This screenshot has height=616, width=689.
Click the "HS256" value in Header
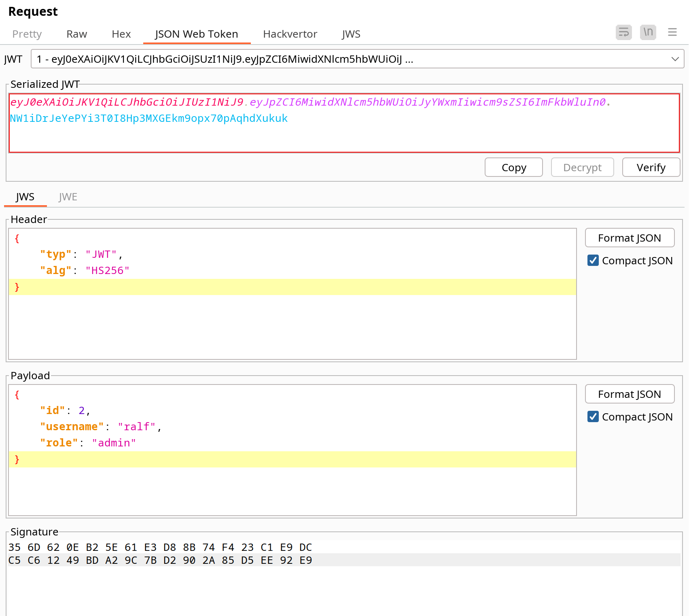pyautogui.click(x=107, y=270)
